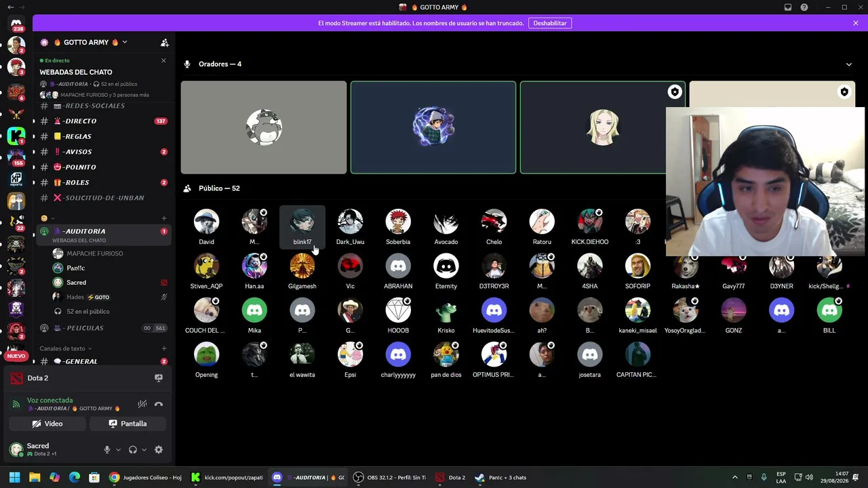Open user settings gear

(x=159, y=449)
